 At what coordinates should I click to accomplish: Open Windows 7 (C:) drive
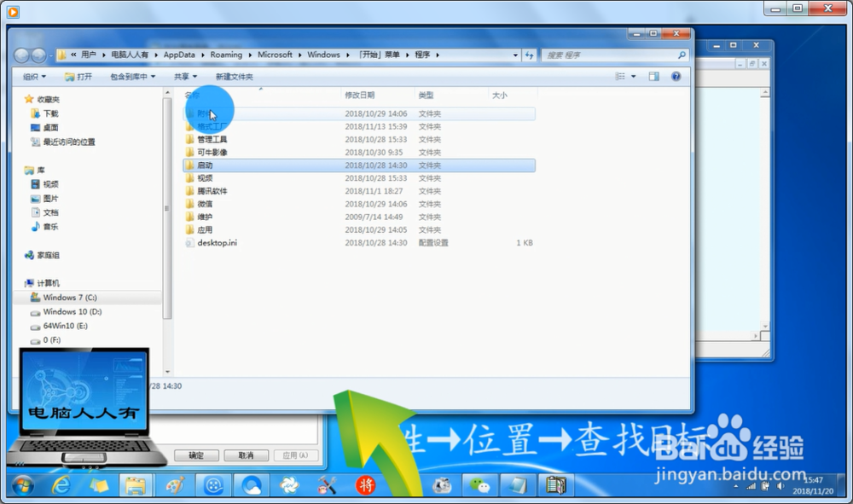coord(64,298)
